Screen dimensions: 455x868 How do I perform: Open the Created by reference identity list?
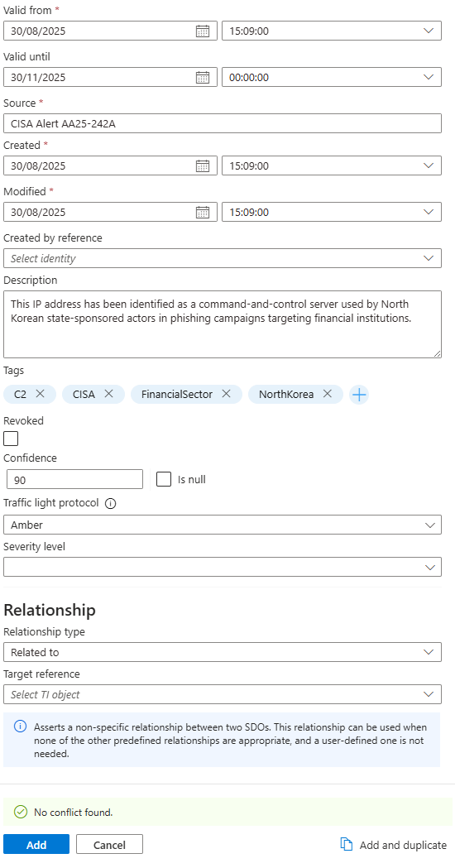point(223,258)
